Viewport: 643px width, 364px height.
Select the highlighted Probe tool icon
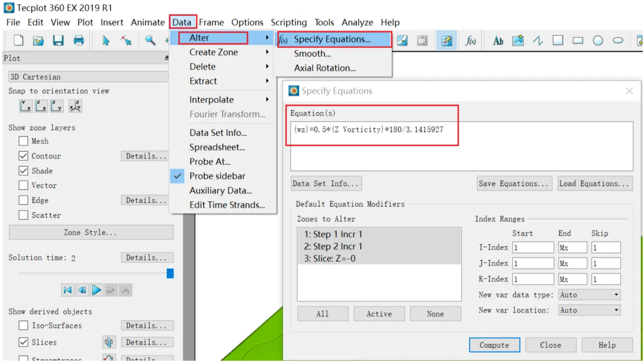[446, 41]
